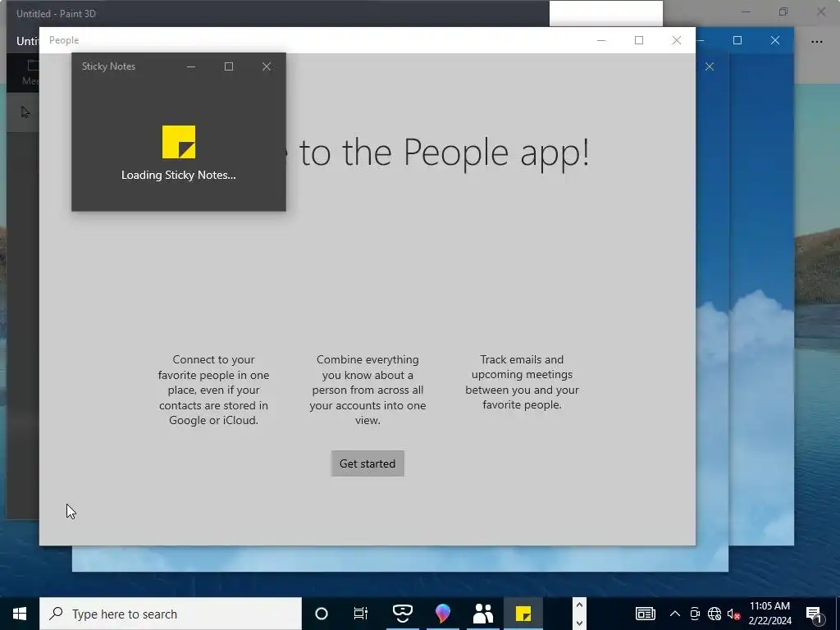
Task: Click the muted volume tray icon
Action: (x=733, y=614)
